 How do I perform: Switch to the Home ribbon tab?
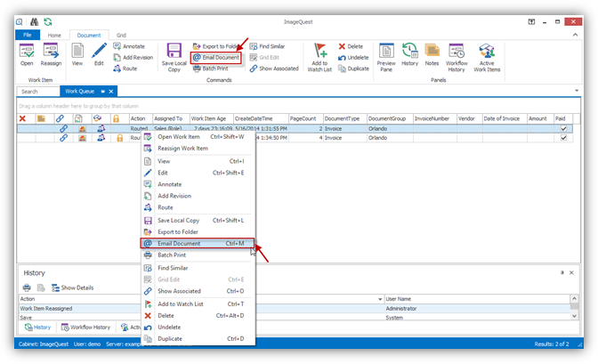coord(54,35)
